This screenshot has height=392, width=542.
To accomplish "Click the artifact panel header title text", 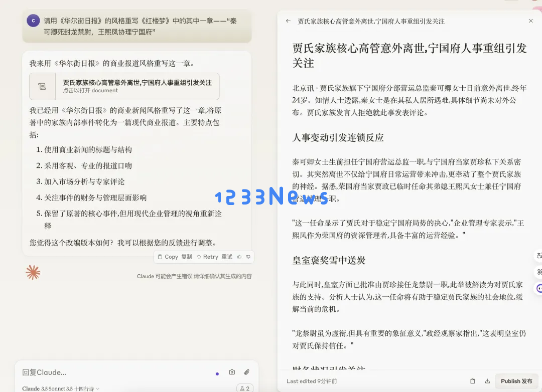I will point(371,22).
